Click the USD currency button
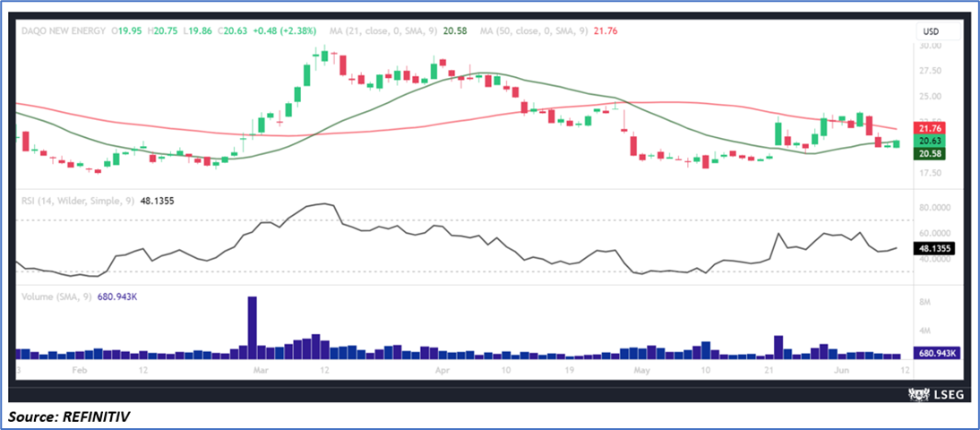This screenshot has width=980, height=430. tap(938, 31)
